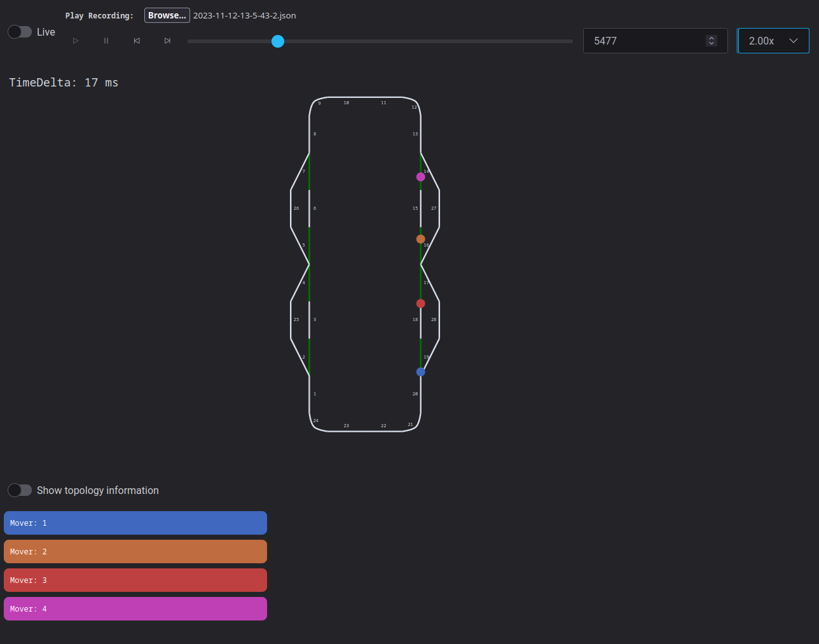This screenshot has height=644, width=819.
Task: Skip forward to recording end
Action: 167,41
